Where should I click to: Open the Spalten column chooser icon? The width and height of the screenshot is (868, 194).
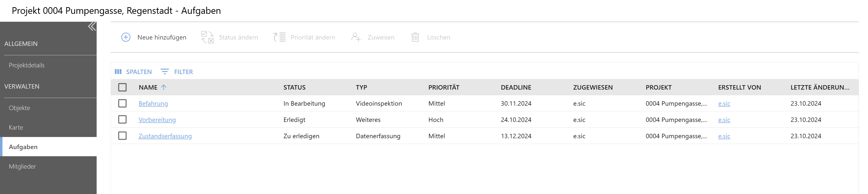coord(118,72)
